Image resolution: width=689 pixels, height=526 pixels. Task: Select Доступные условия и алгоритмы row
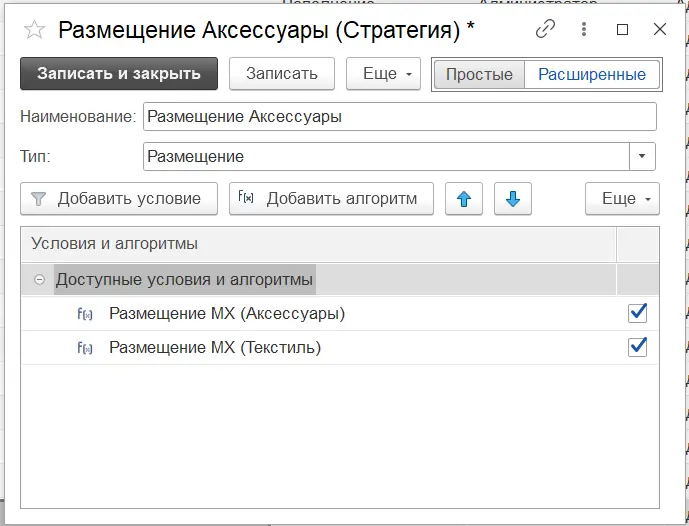point(340,279)
